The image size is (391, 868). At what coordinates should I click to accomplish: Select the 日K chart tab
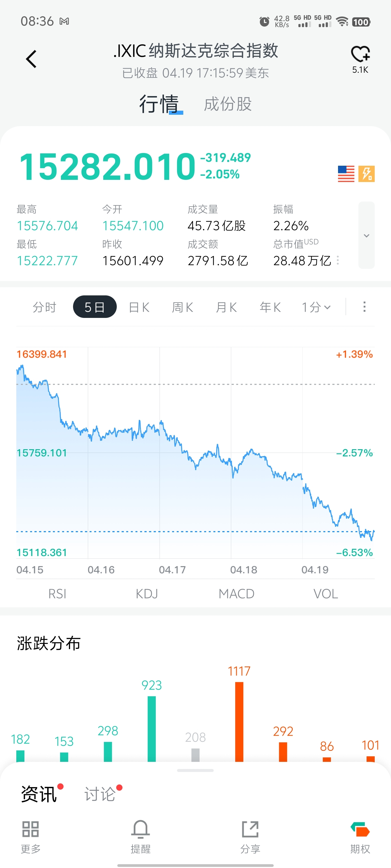pyautogui.click(x=139, y=307)
